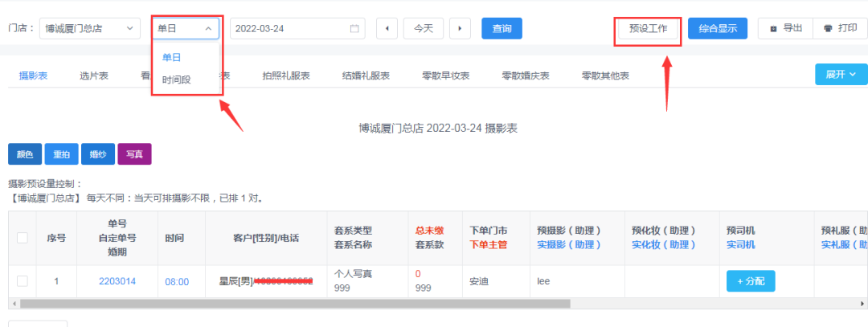Tick the select-all checkbox in table header

23,238
